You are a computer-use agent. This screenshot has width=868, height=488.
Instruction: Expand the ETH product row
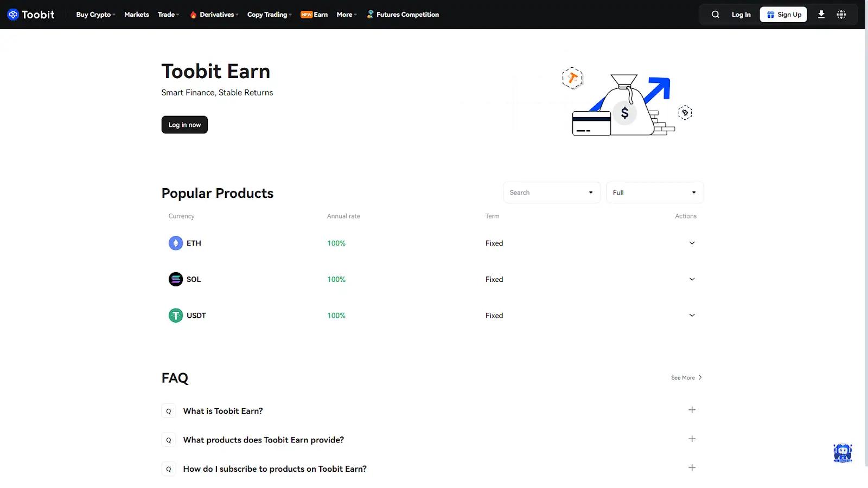[x=692, y=243]
